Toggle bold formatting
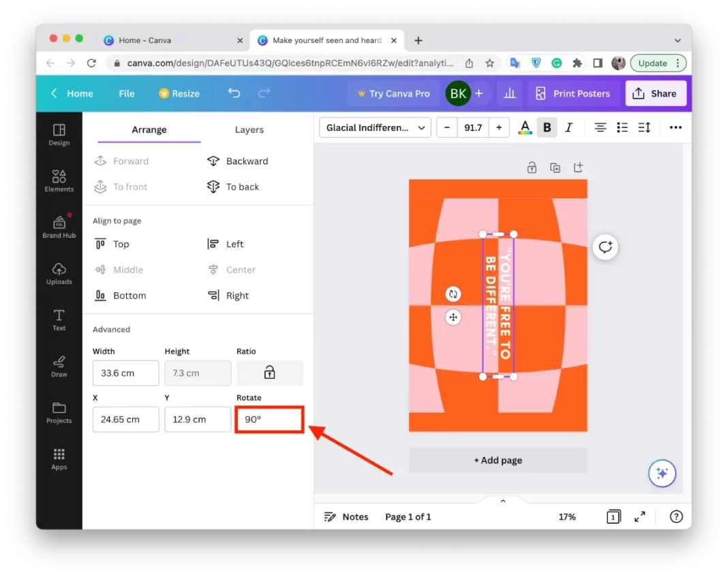Viewport: 728px width, 577px height. coord(547,127)
